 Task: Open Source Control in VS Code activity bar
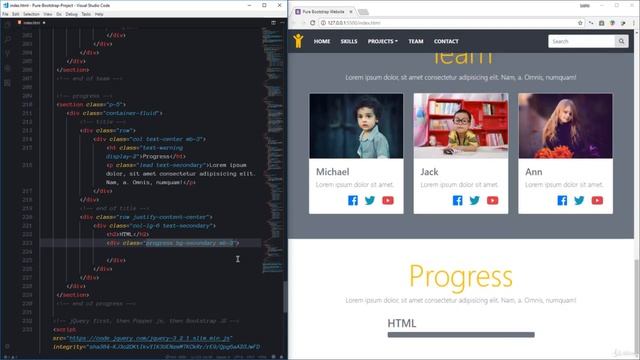coord(7,53)
